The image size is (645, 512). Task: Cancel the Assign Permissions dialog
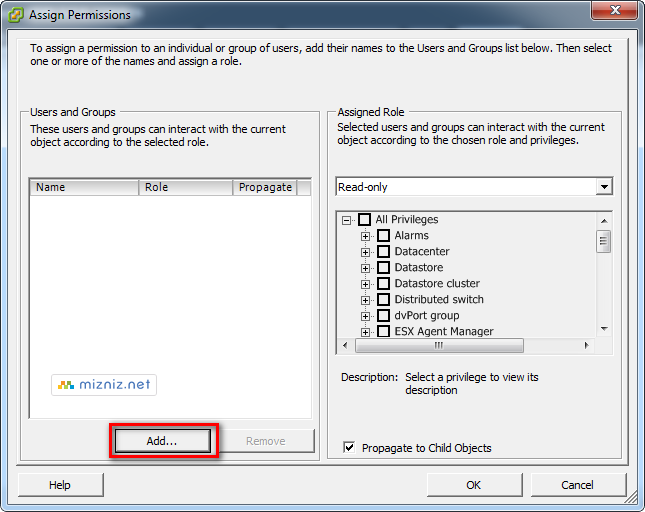point(578,485)
